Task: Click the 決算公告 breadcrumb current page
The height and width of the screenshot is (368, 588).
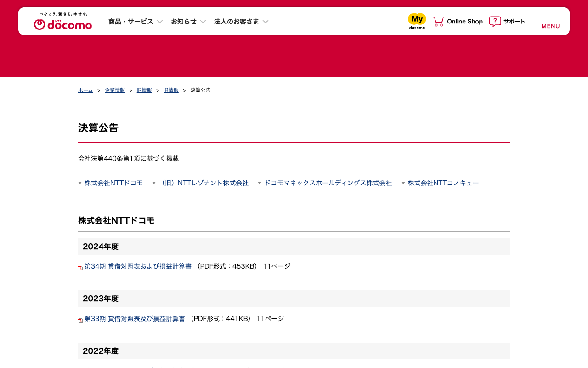Action: [201, 90]
